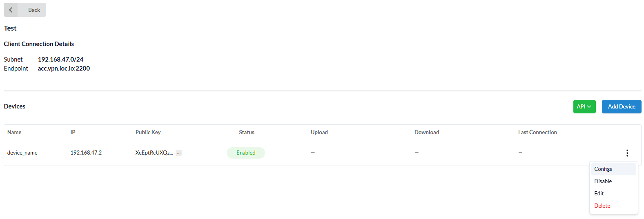644x219 pixels.
Task: Click the Upload column header
Action: (319, 132)
